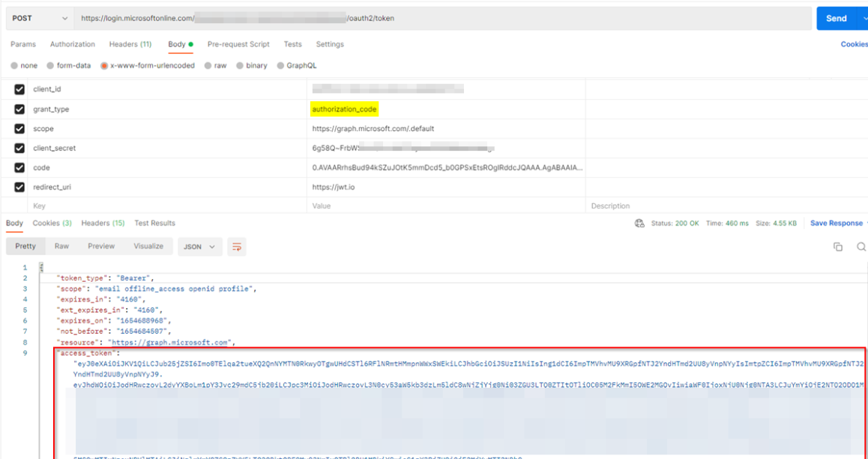Uncheck the scope parameter
This screenshot has width=868, height=459.
pos(19,128)
